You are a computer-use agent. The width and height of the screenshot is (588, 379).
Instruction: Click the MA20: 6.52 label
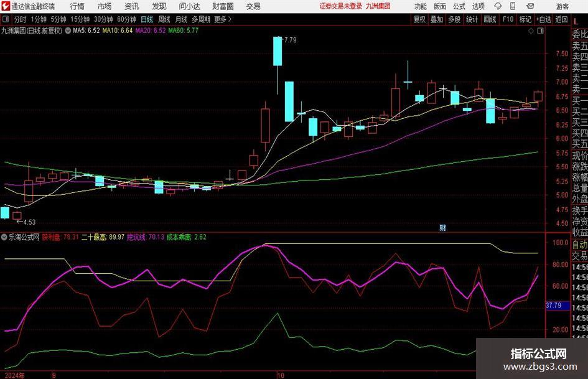tap(151, 30)
